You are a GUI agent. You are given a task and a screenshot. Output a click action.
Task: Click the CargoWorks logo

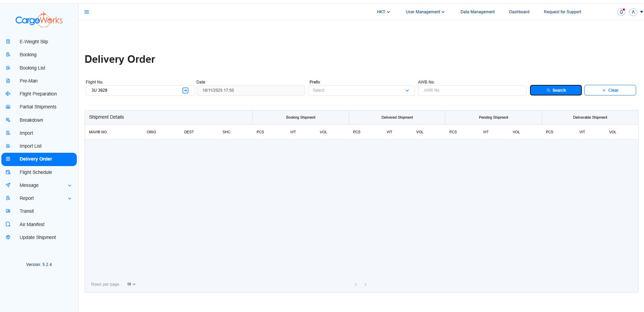pyautogui.click(x=39, y=20)
